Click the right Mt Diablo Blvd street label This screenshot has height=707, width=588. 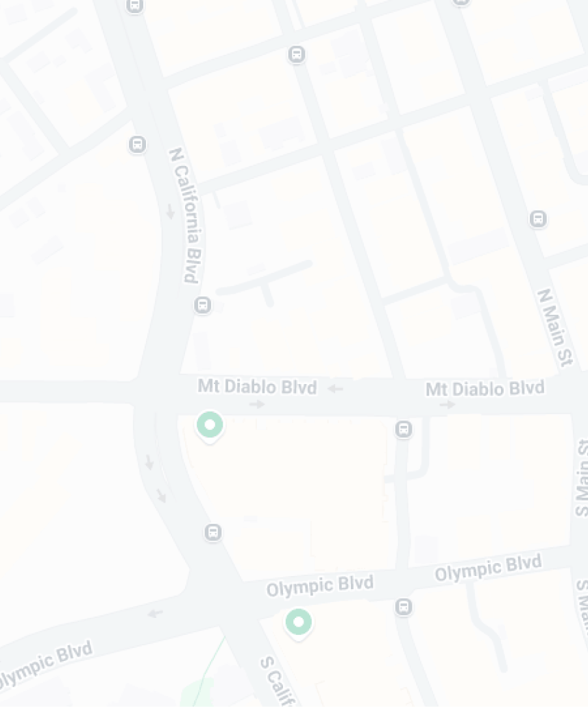point(485,389)
